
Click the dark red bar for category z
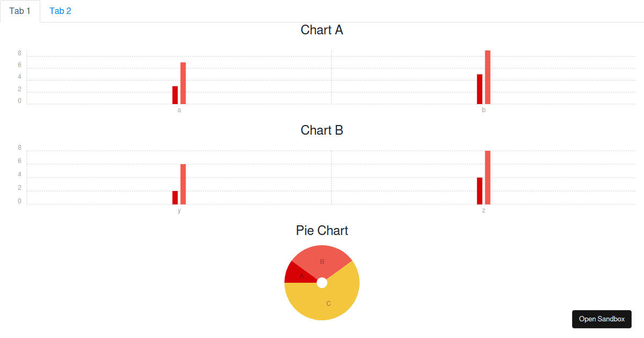[480, 191]
